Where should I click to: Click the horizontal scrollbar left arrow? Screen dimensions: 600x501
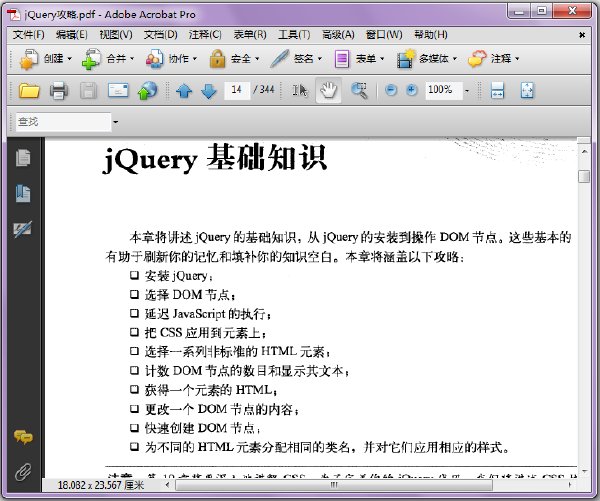coord(167,485)
